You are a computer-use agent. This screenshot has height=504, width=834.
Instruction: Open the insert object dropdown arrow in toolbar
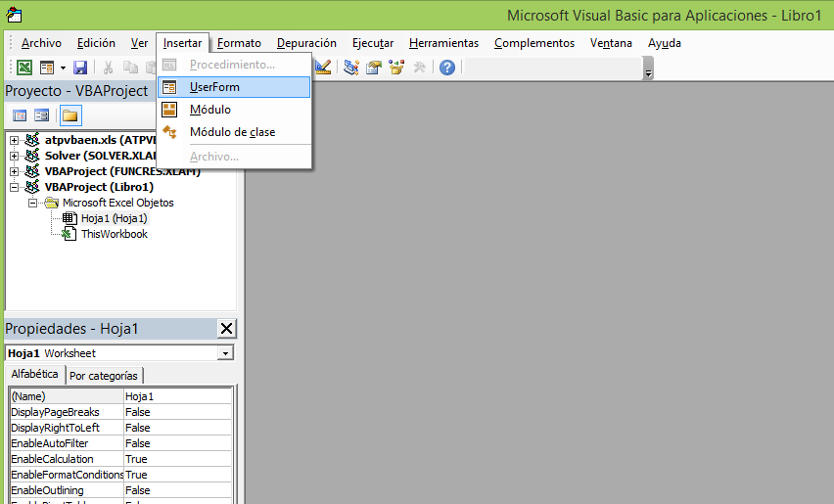click(x=63, y=68)
